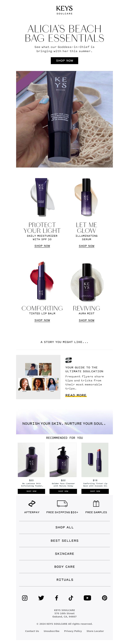Open the SKINCARE menu item
This screenshot has width=129, height=644.
pyautogui.click(x=64, y=554)
